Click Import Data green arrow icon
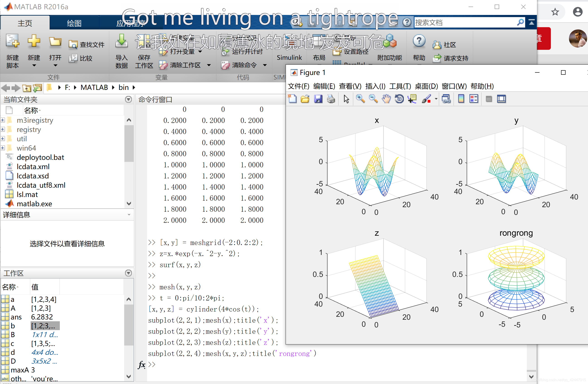This screenshot has width=588, height=384. (121, 41)
